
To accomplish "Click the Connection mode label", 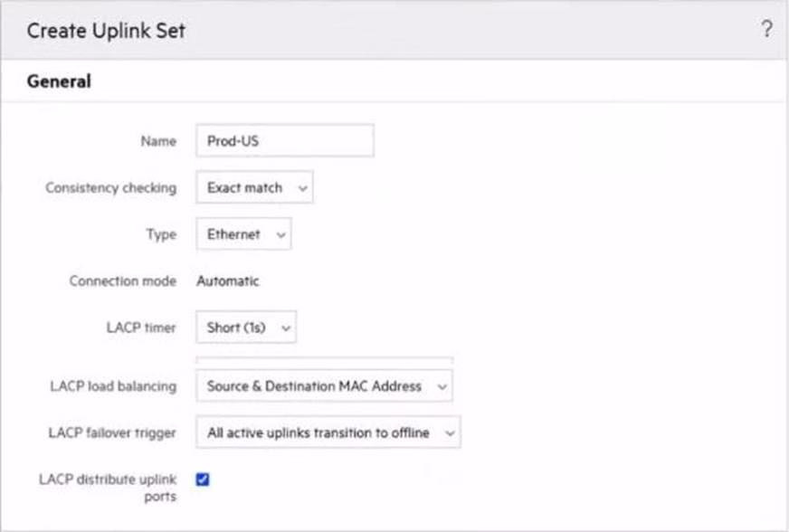I will tap(122, 281).
